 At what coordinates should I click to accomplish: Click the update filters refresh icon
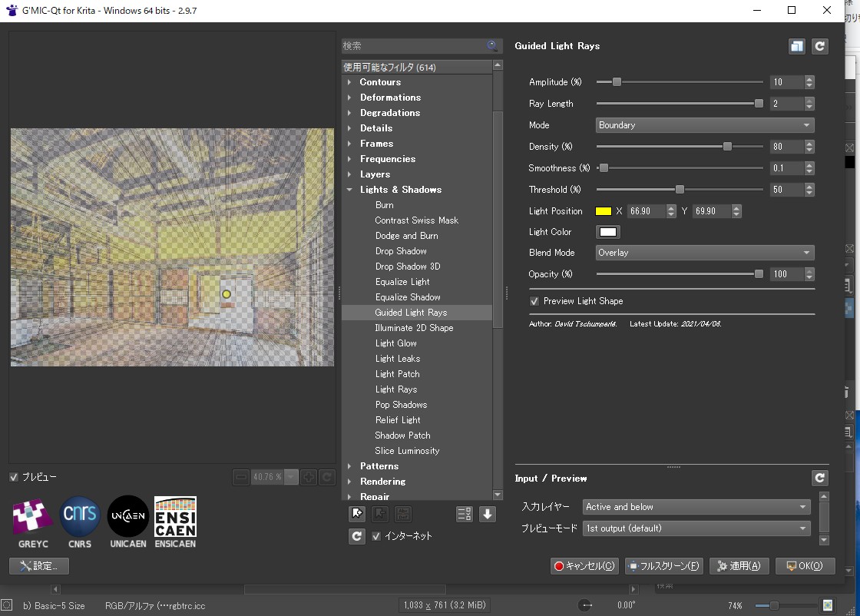tap(356, 536)
